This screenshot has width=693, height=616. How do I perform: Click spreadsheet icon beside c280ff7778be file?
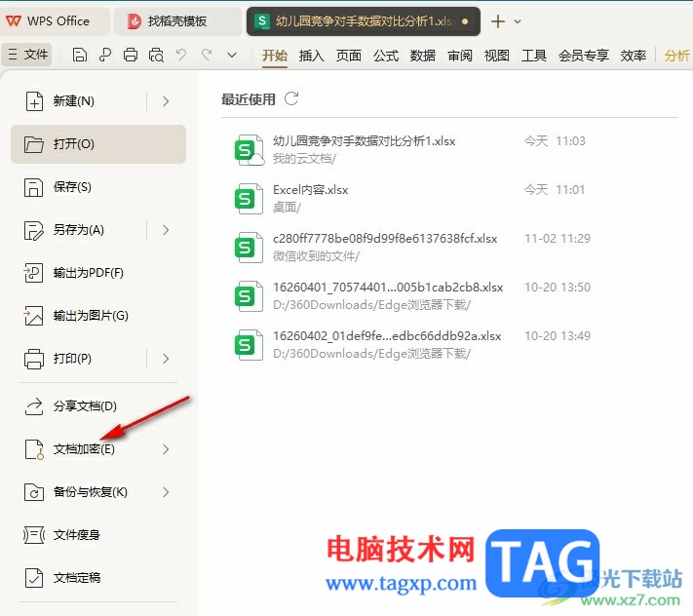click(x=248, y=247)
